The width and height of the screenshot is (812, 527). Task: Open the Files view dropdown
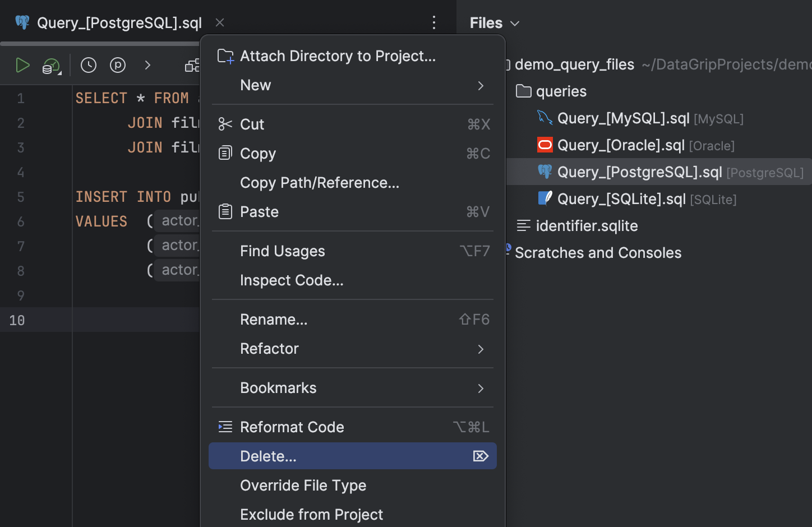[495, 23]
